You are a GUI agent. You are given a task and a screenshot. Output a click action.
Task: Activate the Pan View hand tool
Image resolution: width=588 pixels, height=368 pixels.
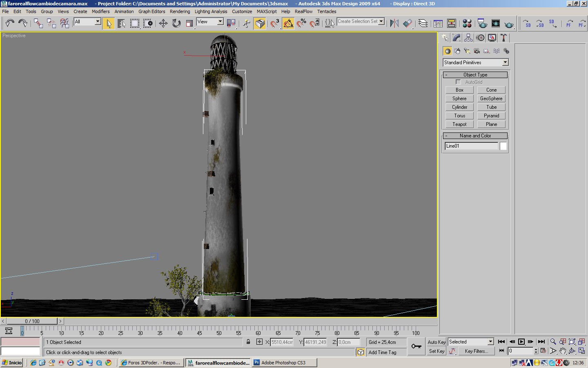pos(563,351)
